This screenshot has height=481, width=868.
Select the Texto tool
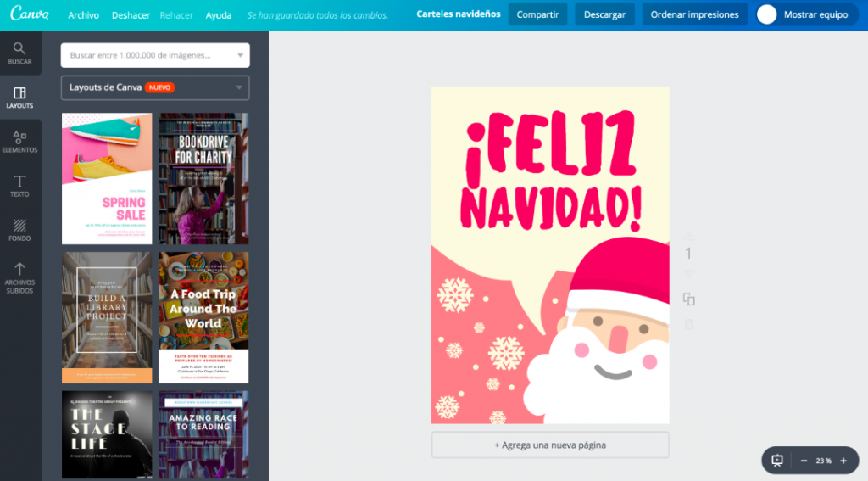click(x=19, y=186)
